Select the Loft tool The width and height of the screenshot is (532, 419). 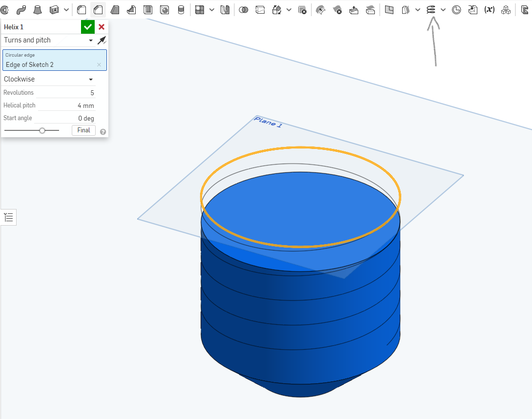(37, 10)
